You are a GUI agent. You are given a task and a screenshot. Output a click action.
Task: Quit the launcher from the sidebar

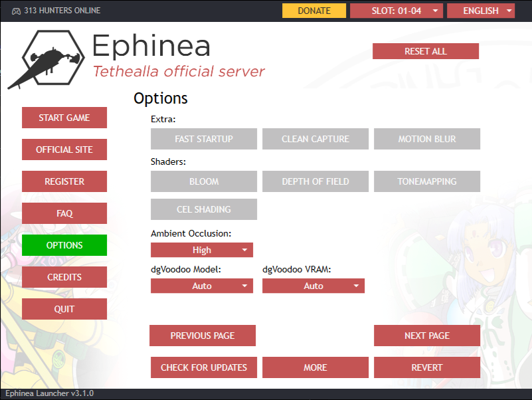(x=64, y=309)
